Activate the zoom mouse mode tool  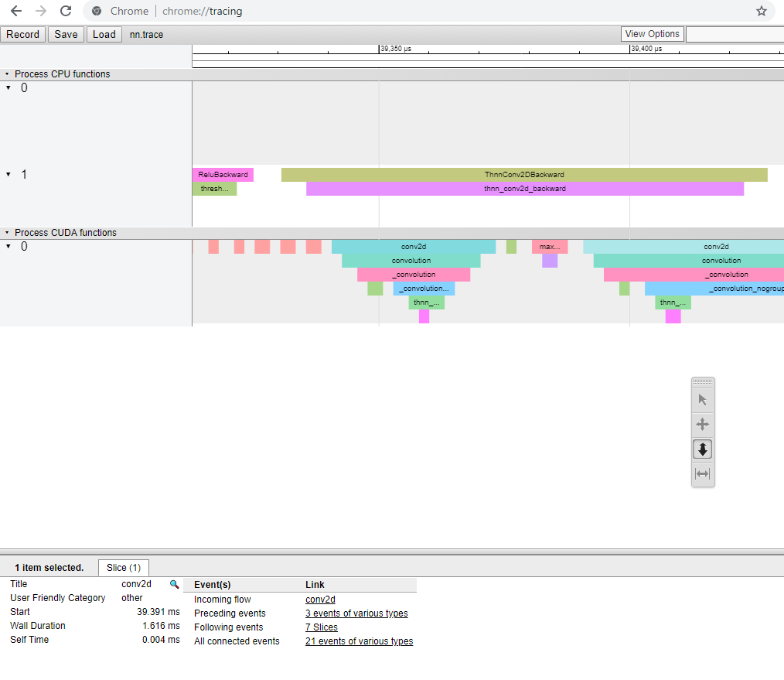[703, 449]
